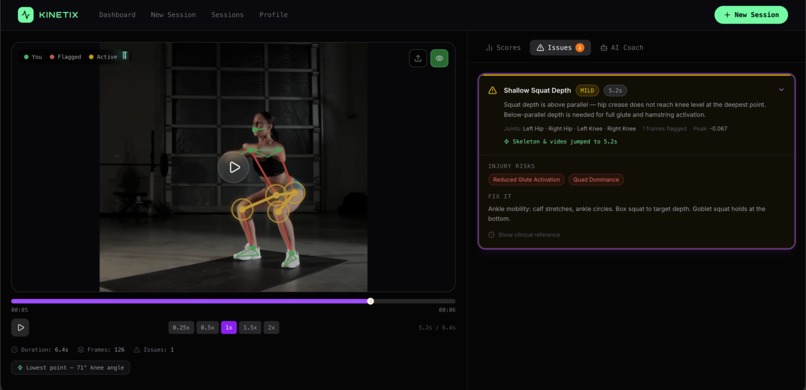Set playback speed to 1.5x
This screenshot has width=806, height=390.
(x=250, y=327)
